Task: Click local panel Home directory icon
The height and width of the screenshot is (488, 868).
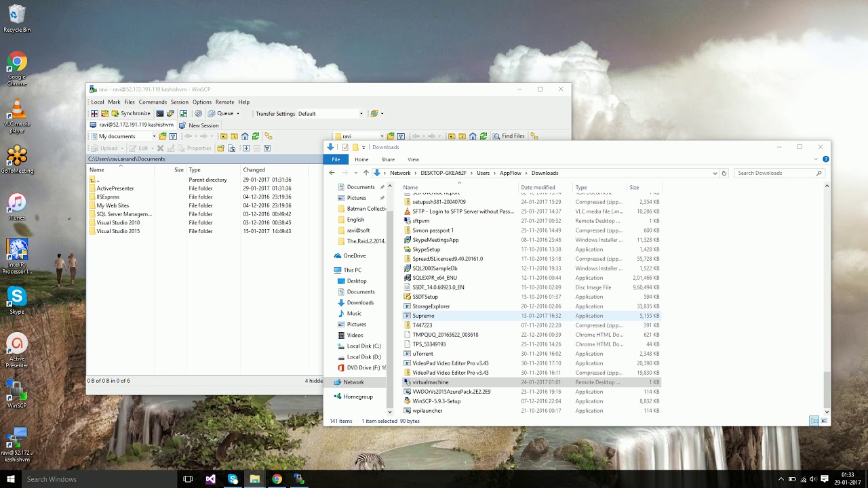Action: tap(245, 136)
